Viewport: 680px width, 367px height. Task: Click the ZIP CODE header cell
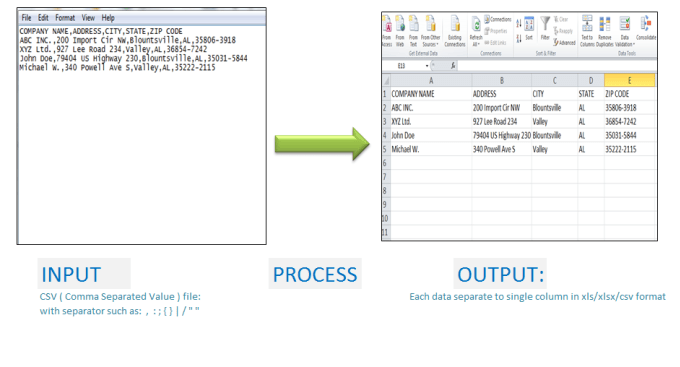[629, 94]
